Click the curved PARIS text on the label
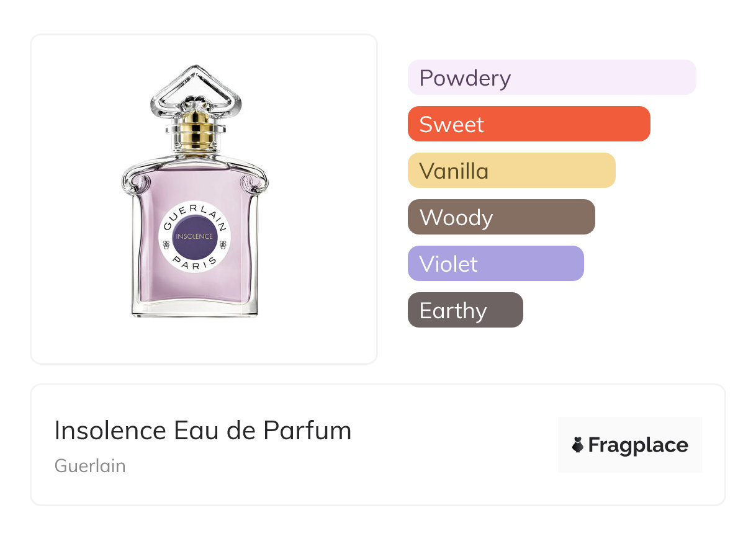Screen dimensions: 756x536 194,261
